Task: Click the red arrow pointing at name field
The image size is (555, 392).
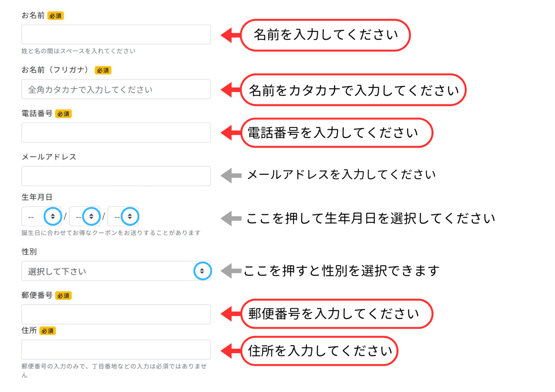Action: point(230,35)
